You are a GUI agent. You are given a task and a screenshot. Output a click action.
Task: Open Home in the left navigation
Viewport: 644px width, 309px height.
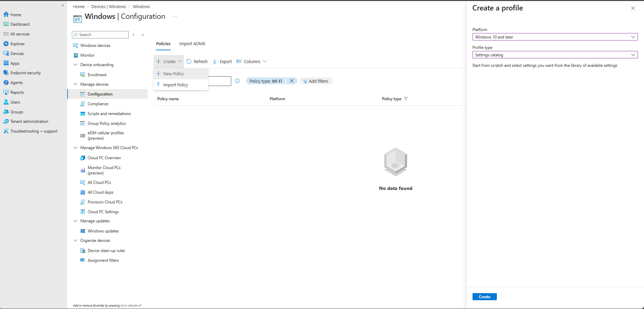point(16,15)
